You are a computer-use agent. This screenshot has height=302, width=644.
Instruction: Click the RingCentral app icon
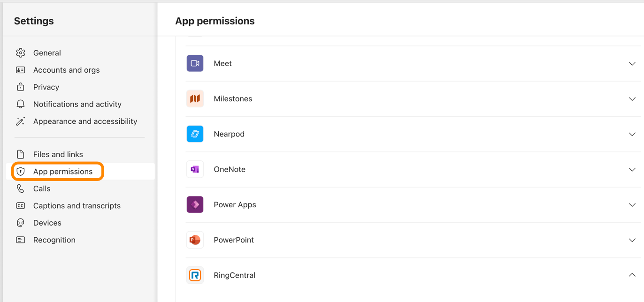tap(195, 275)
